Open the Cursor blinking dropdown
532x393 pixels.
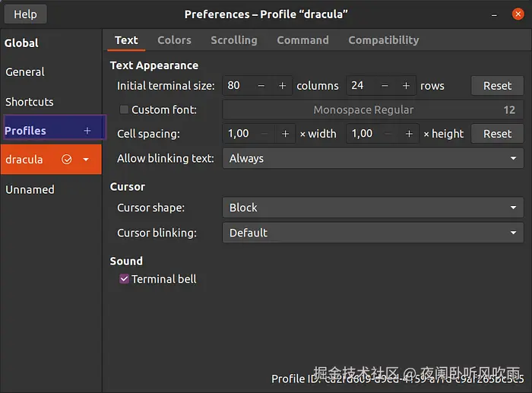(372, 233)
